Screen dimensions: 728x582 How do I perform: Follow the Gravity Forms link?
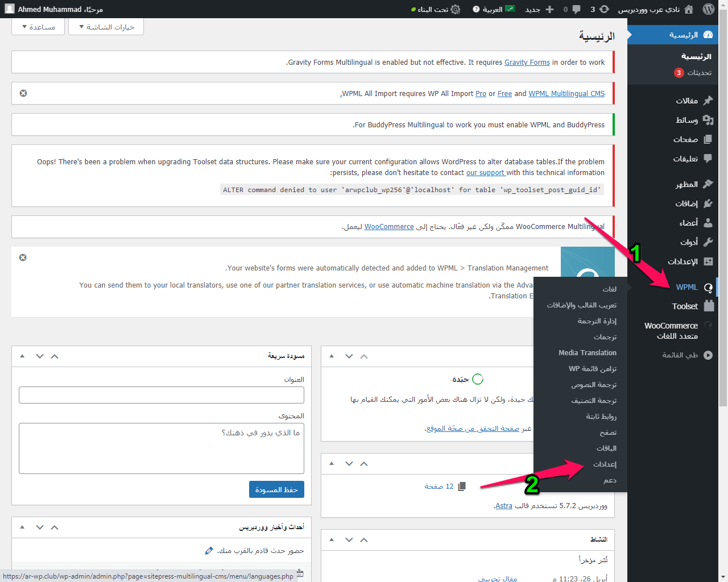click(527, 63)
